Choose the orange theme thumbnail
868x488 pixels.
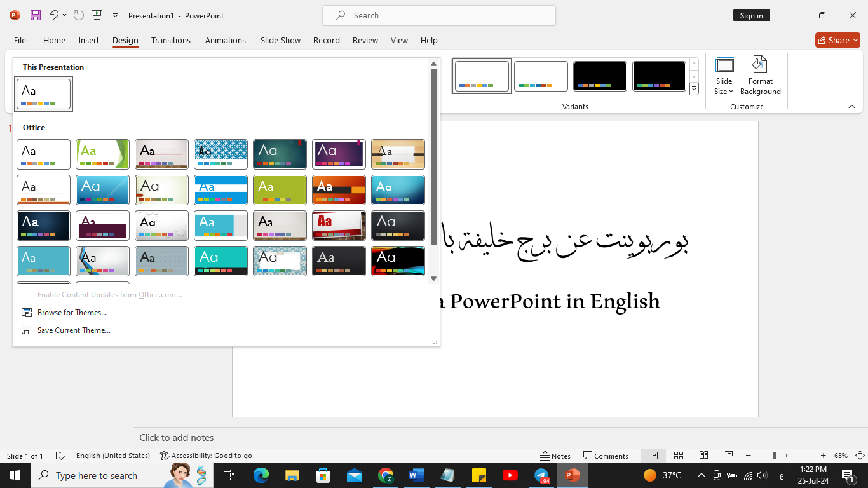[339, 190]
